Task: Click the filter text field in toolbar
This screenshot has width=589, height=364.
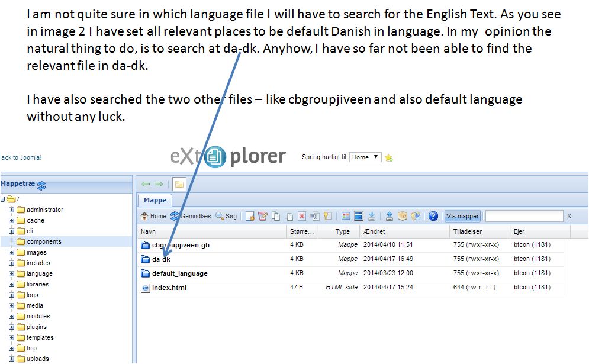Action: [524, 216]
